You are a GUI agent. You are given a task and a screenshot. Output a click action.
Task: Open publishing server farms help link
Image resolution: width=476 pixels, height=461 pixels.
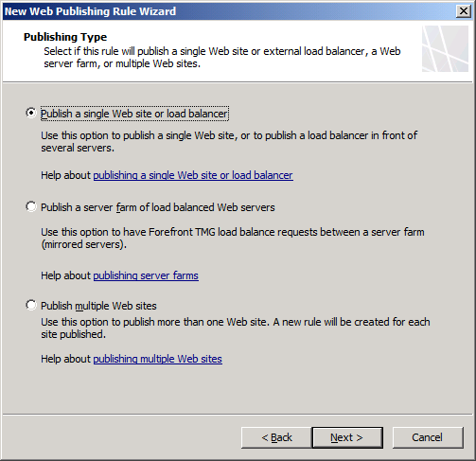(x=146, y=275)
